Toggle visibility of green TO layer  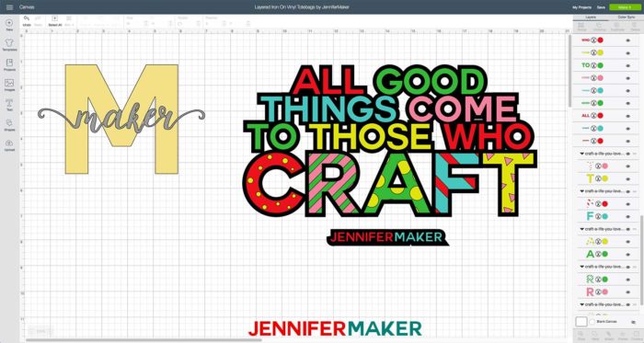pyautogui.click(x=628, y=65)
